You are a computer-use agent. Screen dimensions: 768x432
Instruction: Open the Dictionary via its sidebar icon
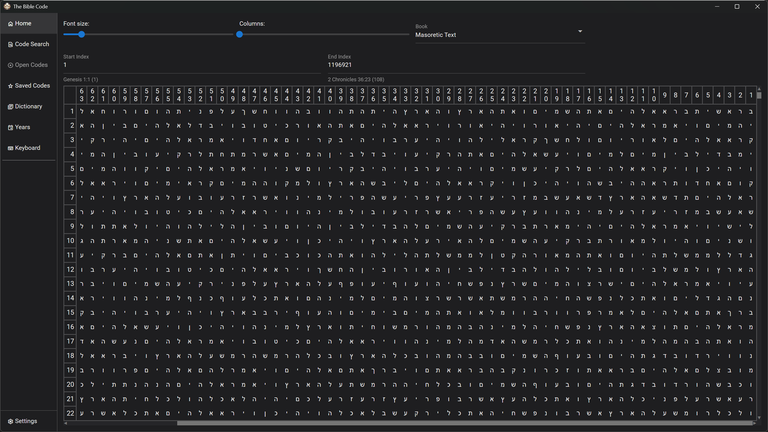pos(10,107)
